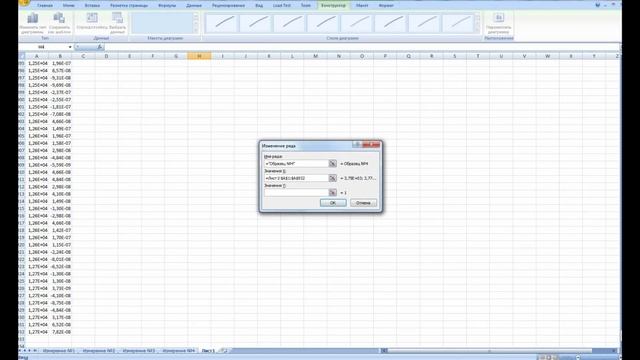Image resolution: width=640 pixels, height=360 pixels.
Task: Open the Name Box dropdown arrow
Action: (x=70, y=47)
